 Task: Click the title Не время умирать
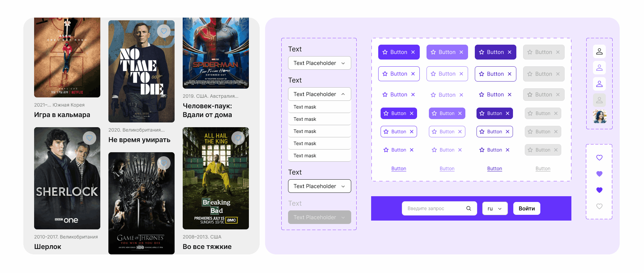(139, 140)
